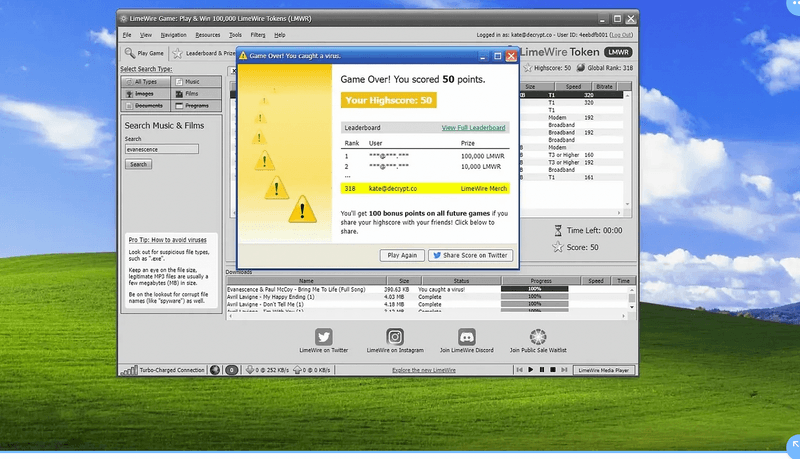This screenshot has width=800, height=459.
Task: Click the hourglass icon beside Time Left
Action: [x=558, y=231]
